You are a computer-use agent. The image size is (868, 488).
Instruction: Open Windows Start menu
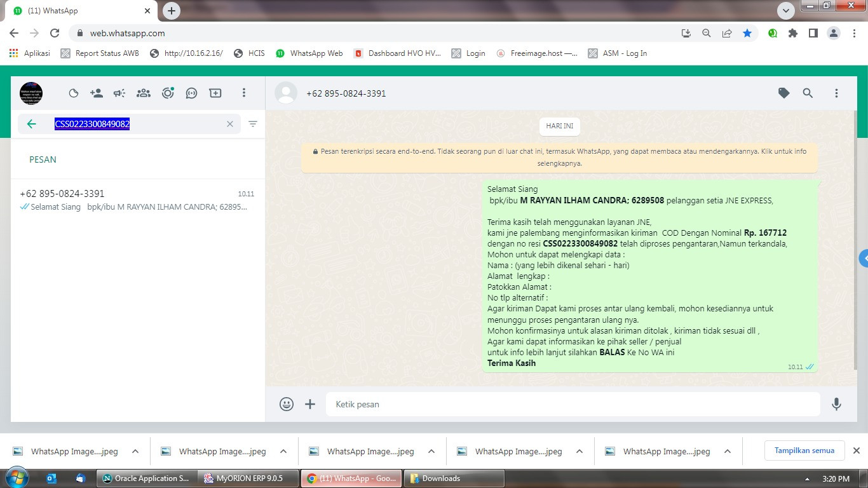(x=17, y=478)
